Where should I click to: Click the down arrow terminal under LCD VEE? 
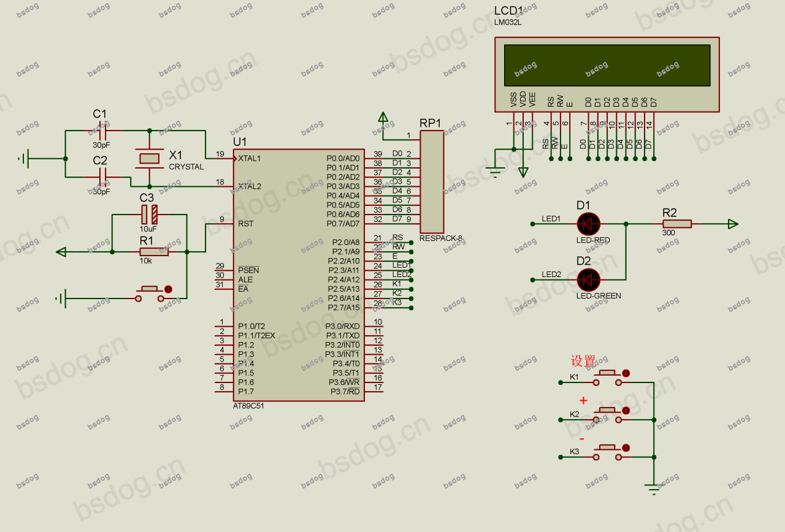coord(523,172)
